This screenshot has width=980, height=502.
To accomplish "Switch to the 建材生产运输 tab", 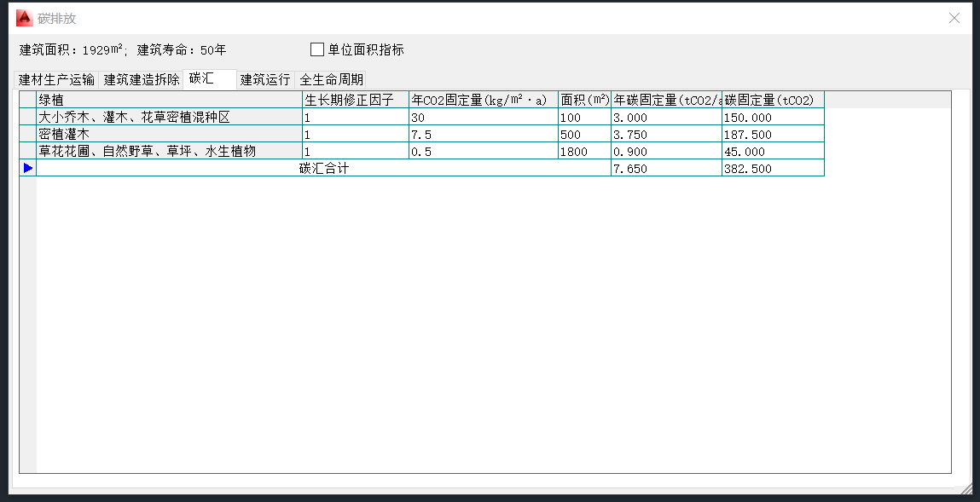I will point(57,80).
